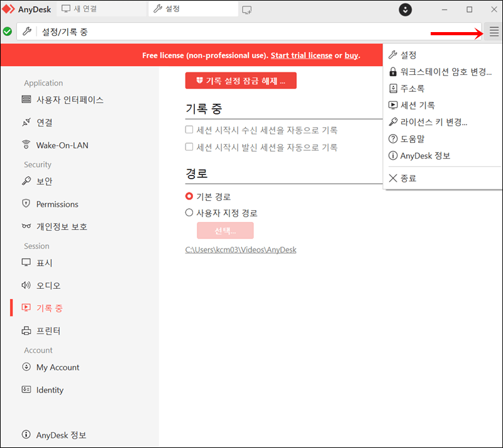Screen dimensions: 503x448
Task: Open the C:\Users\kcm03\Videos\AnyDesk path link
Action: tap(241, 250)
